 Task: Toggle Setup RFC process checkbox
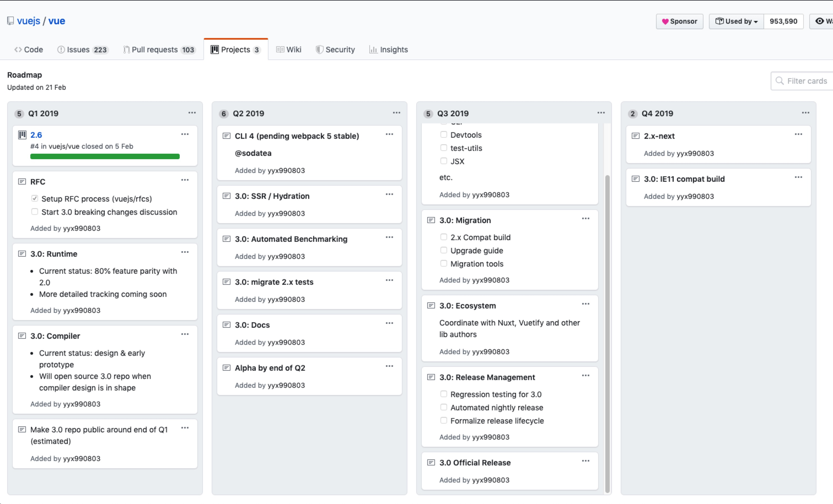coord(35,198)
